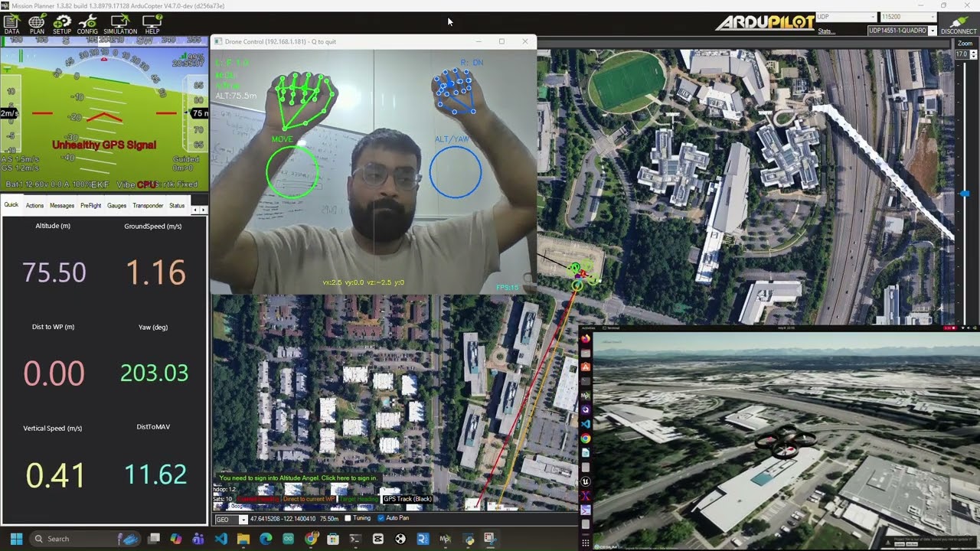Click the DISCONNECT button label
Screen dimensions: 980x551
point(959,31)
